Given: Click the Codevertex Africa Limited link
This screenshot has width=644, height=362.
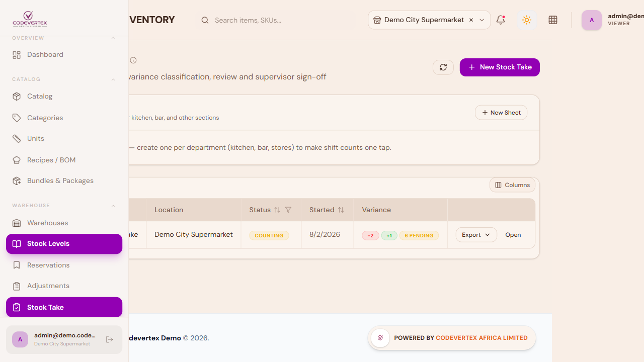Looking at the screenshot, I should point(482,338).
